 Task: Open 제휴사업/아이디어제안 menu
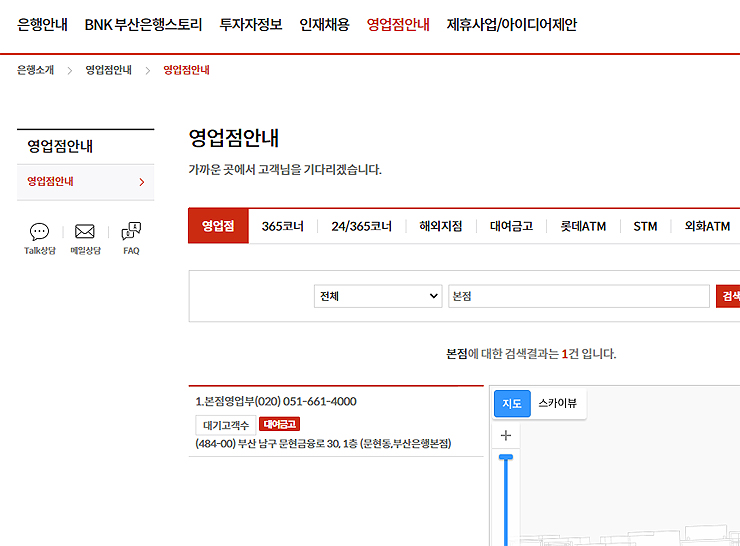[512, 25]
